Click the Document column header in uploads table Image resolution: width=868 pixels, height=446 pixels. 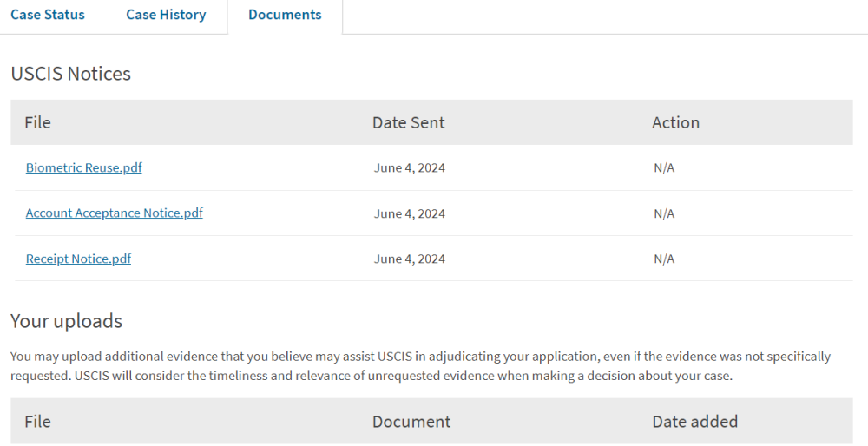pyautogui.click(x=411, y=422)
